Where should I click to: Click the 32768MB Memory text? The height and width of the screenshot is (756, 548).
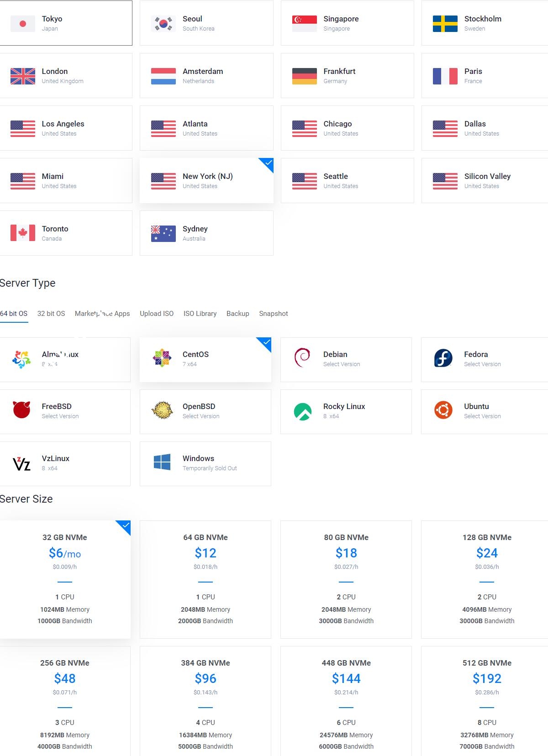pyautogui.click(x=487, y=735)
